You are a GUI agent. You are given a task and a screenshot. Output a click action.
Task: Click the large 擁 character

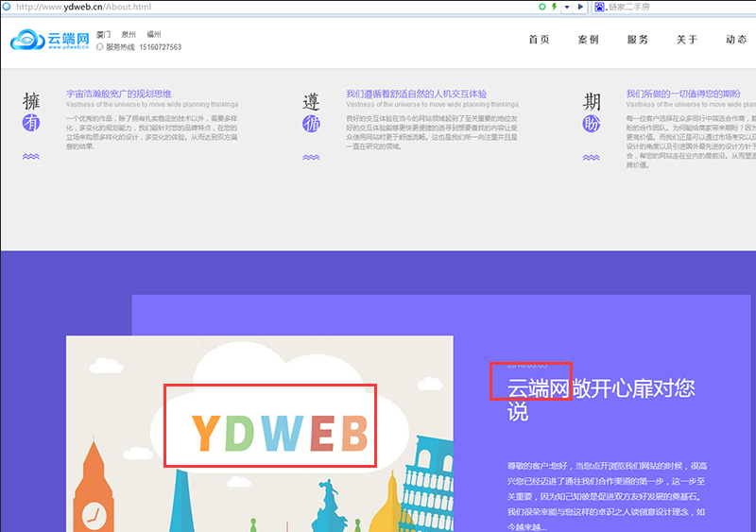click(x=31, y=101)
